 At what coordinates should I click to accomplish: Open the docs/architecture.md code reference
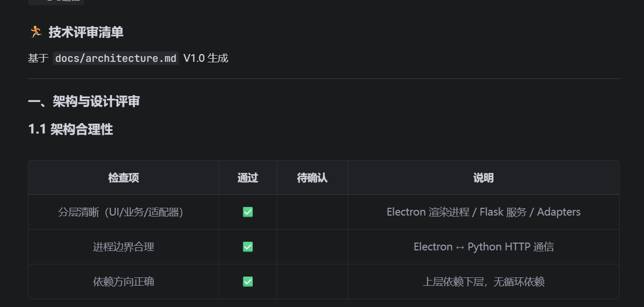116,58
